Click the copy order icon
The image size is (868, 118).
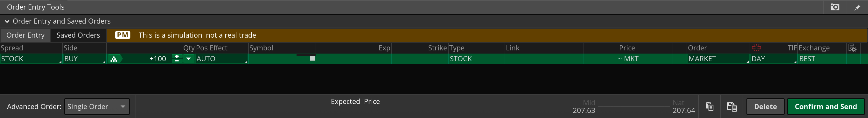710,107
